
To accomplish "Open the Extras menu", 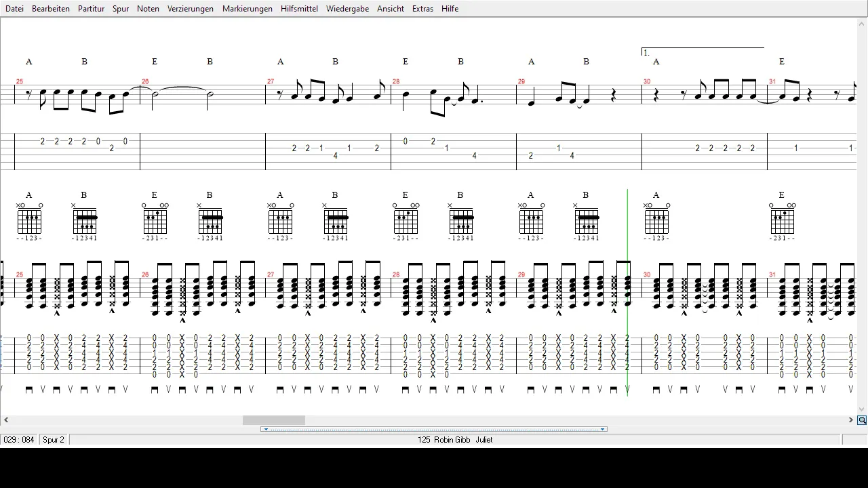I will coord(422,9).
